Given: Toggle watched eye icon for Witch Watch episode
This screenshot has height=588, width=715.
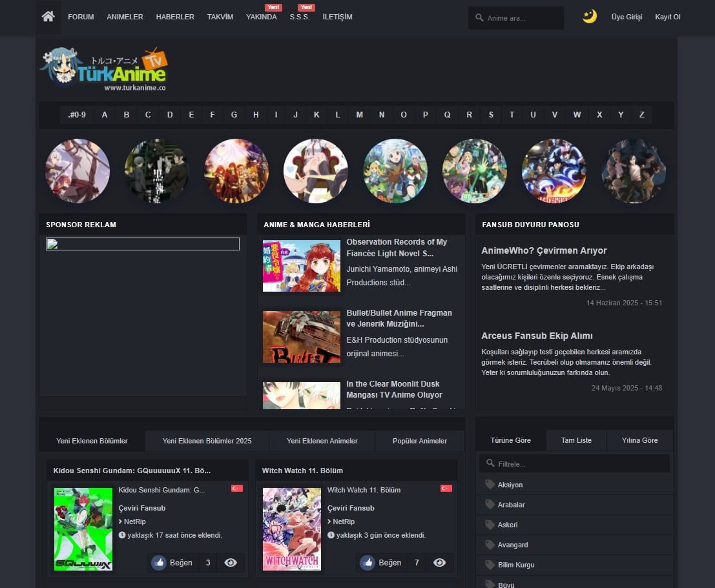Looking at the screenshot, I should pos(440,562).
